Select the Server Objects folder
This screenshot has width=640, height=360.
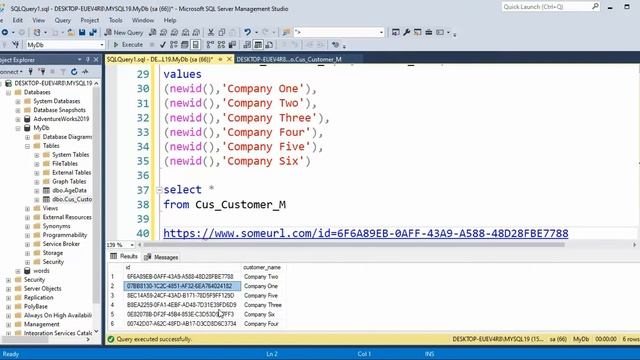[x=42, y=289]
